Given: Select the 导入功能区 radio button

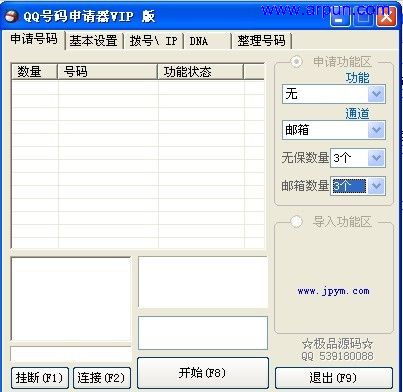Looking at the screenshot, I should (x=296, y=221).
